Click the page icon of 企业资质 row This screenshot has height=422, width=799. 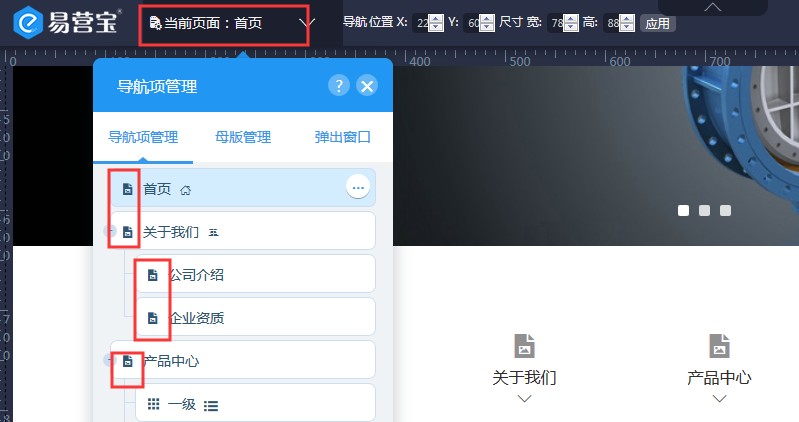[x=152, y=318]
